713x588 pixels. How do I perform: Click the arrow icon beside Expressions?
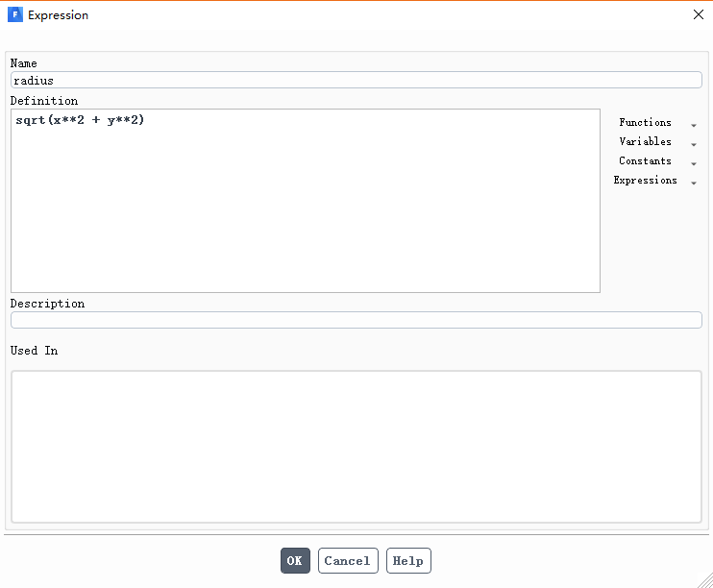pos(694,183)
